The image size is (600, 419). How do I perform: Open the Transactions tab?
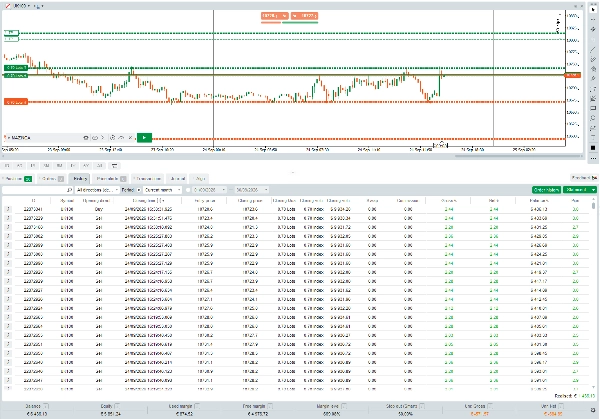point(148,179)
